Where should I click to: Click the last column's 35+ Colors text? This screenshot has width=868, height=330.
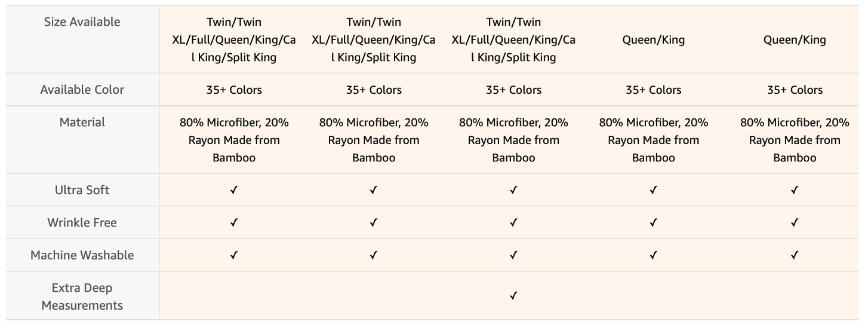(x=795, y=90)
